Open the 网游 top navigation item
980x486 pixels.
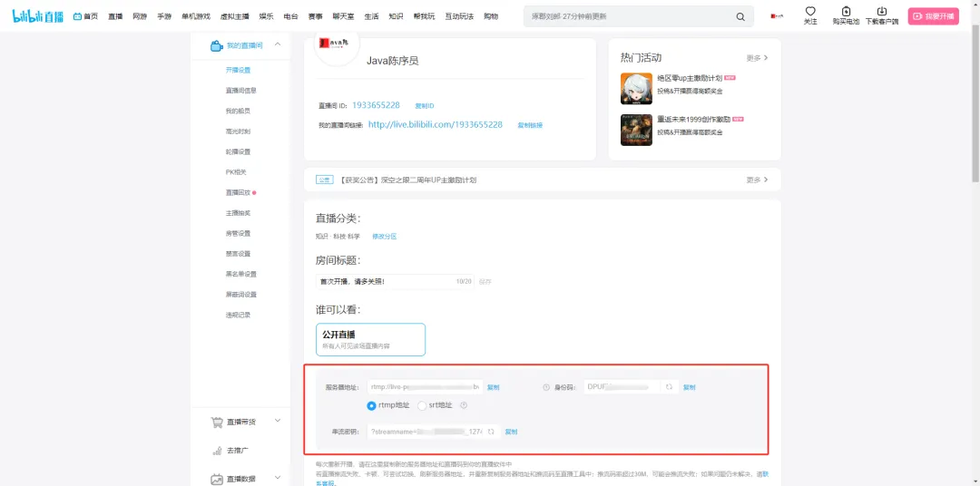tap(140, 16)
